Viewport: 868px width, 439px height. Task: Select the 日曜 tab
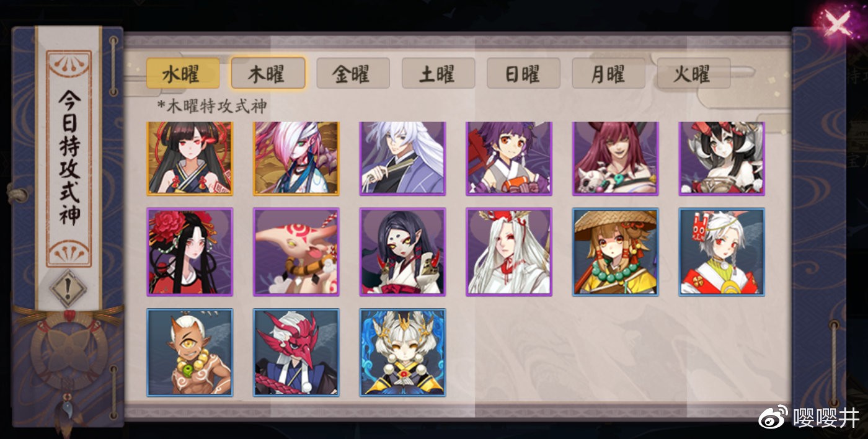pos(523,73)
